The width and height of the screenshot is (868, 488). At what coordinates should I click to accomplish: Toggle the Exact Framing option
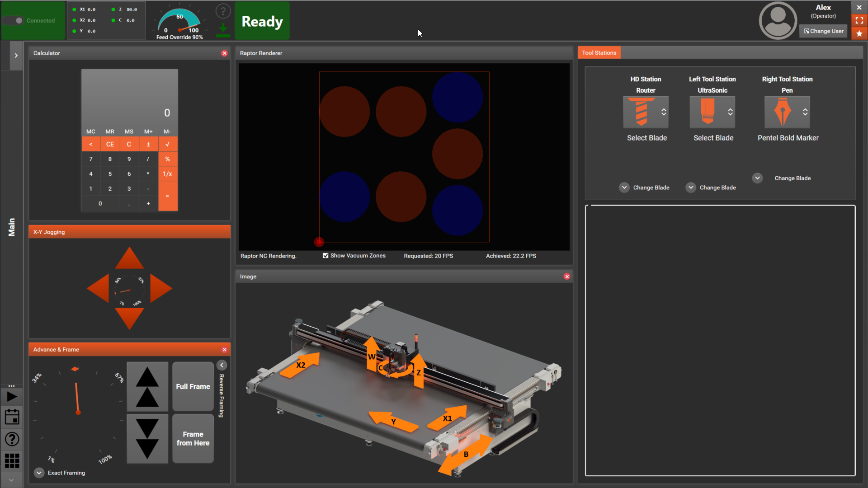(x=39, y=473)
